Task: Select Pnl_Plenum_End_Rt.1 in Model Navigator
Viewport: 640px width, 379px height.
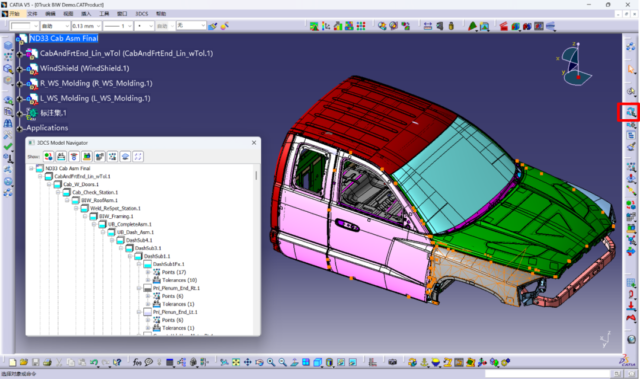Action: click(x=176, y=288)
